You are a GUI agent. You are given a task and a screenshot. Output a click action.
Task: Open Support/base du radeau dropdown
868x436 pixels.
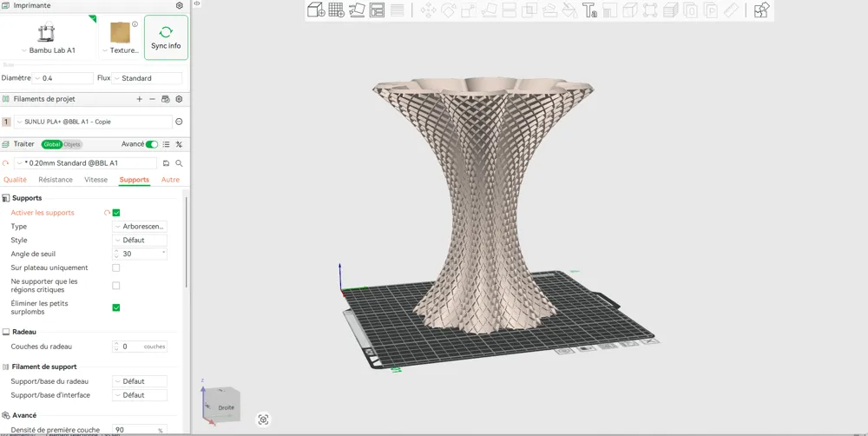[x=140, y=381]
